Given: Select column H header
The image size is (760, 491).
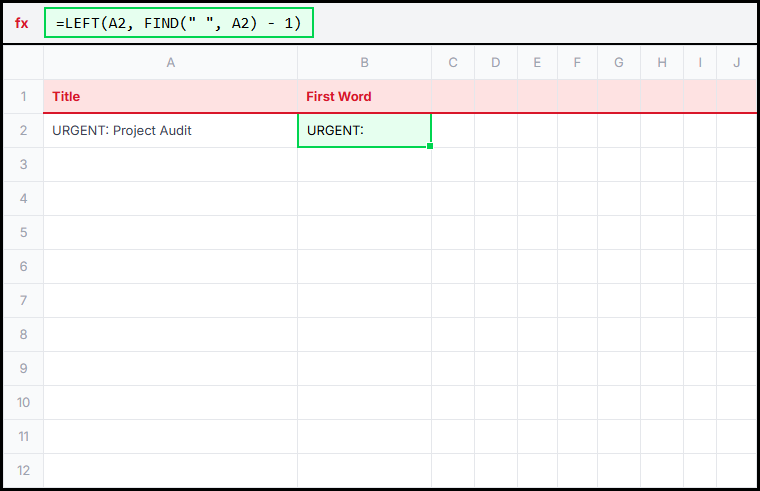Looking at the screenshot, I should [x=661, y=63].
